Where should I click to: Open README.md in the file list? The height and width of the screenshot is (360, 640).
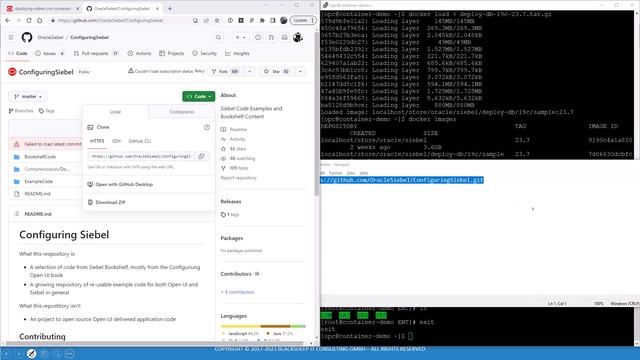(37, 194)
